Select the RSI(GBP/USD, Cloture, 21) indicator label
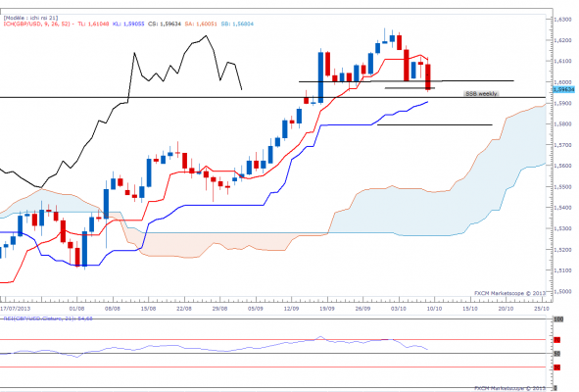The height and width of the screenshot is (392, 579). pyautogui.click(x=48, y=318)
